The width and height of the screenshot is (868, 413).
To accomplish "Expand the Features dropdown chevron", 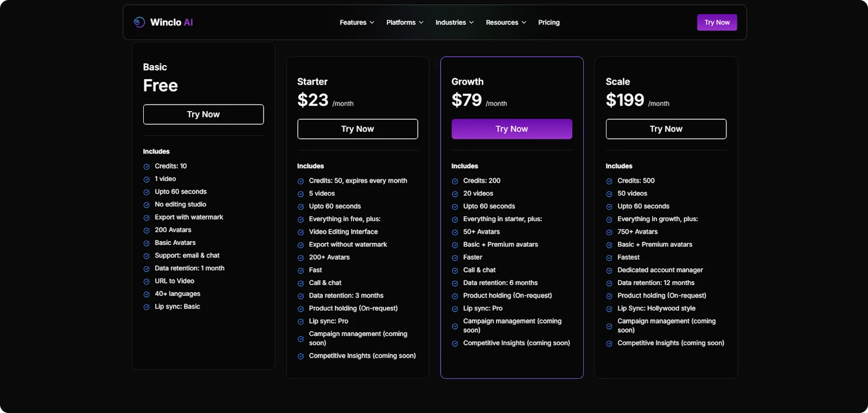I will [x=372, y=23].
